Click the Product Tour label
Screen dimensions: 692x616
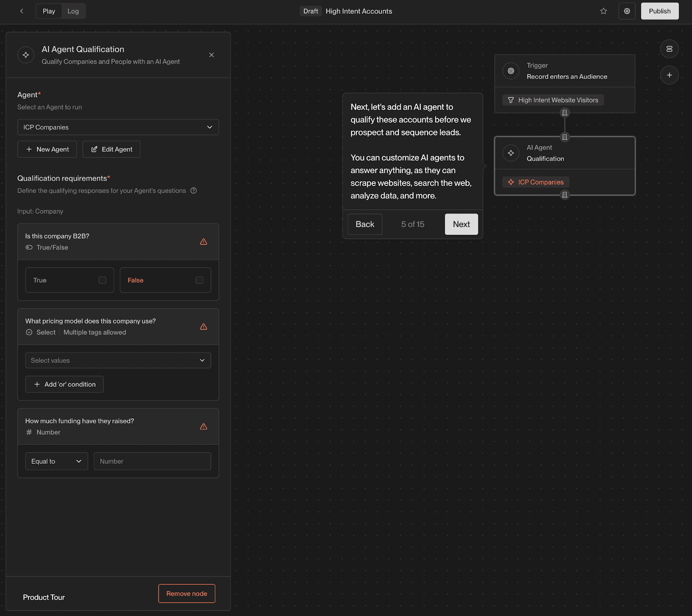coord(44,597)
